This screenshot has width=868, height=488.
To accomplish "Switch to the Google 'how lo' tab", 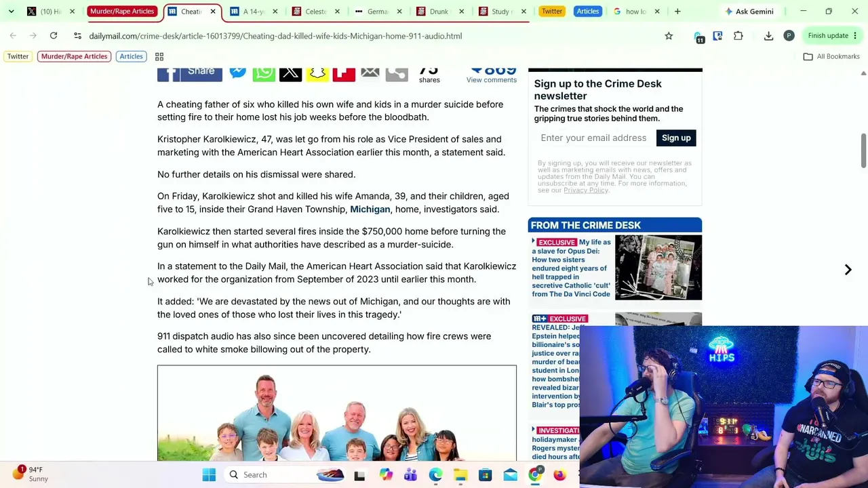I will point(635,12).
